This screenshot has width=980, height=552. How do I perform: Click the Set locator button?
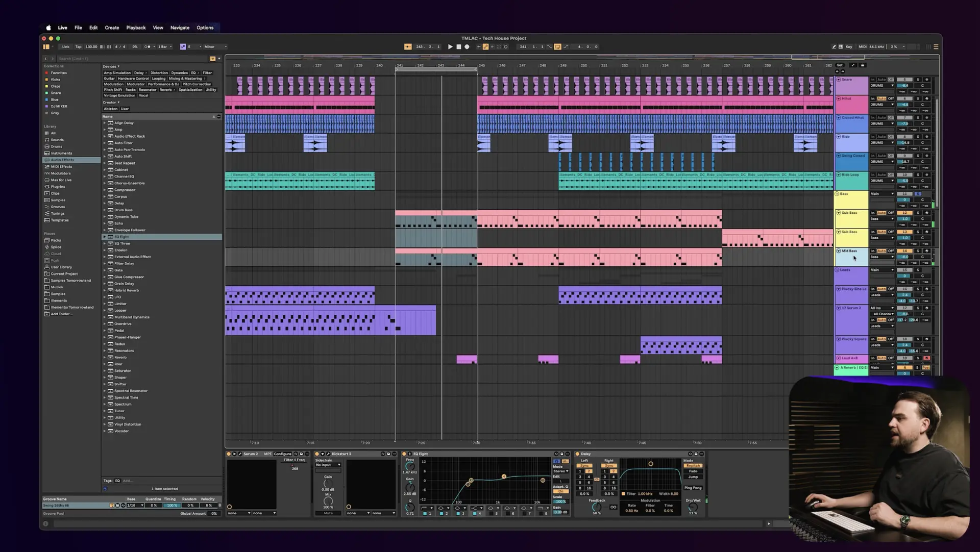click(840, 65)
